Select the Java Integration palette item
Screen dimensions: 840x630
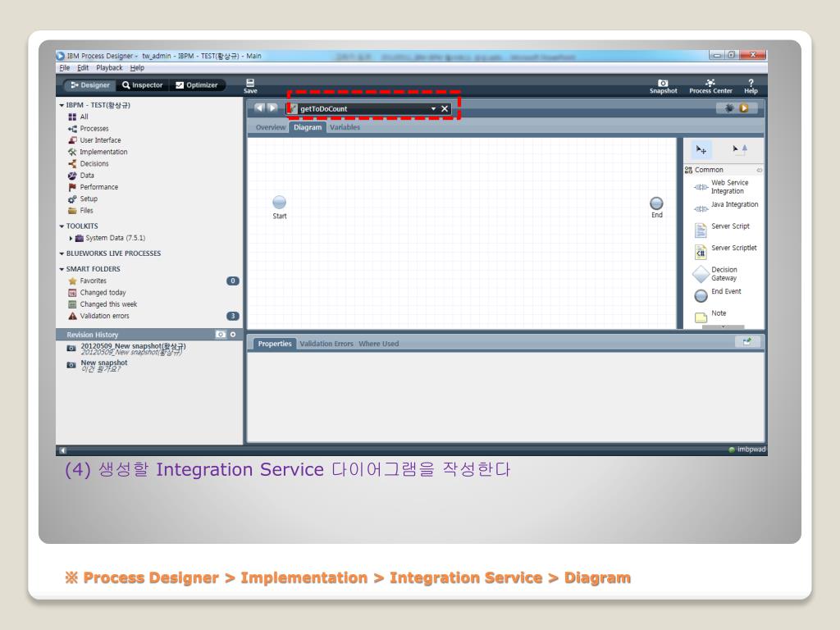click(726, 207)
